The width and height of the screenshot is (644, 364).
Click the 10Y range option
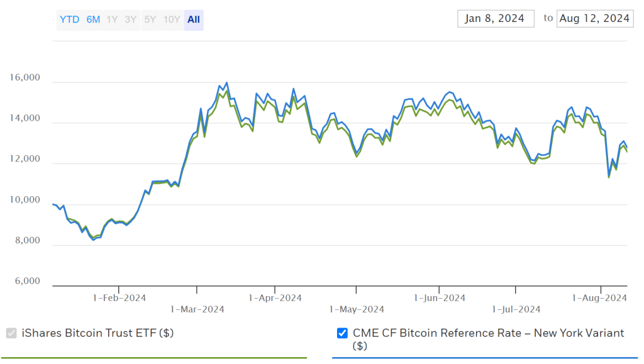tap(170, 19)
